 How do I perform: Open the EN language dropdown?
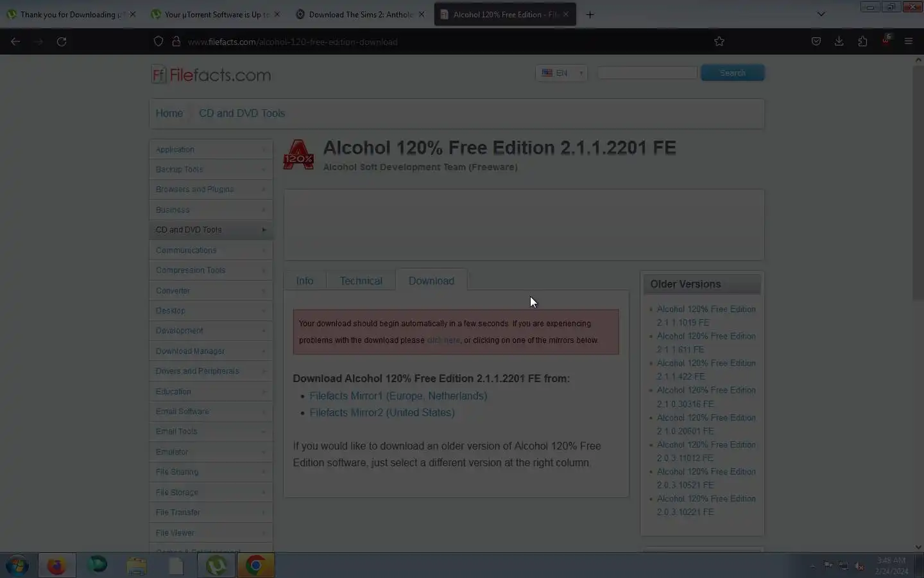click(561, 73)
